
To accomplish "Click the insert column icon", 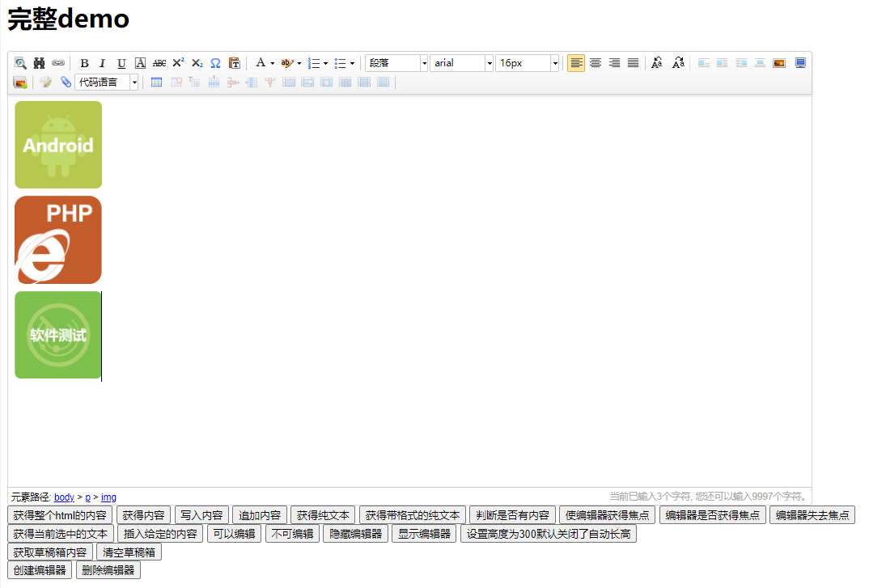I will [x=252, y=82].
